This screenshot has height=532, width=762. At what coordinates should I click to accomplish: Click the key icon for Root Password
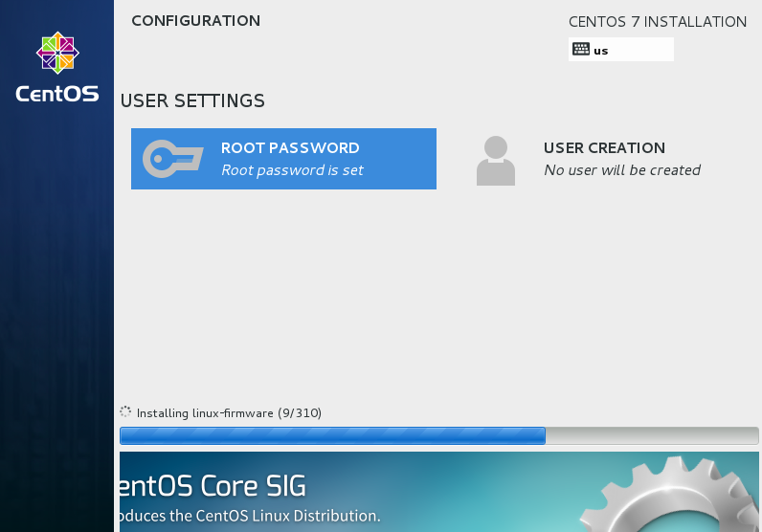[172, 159]
